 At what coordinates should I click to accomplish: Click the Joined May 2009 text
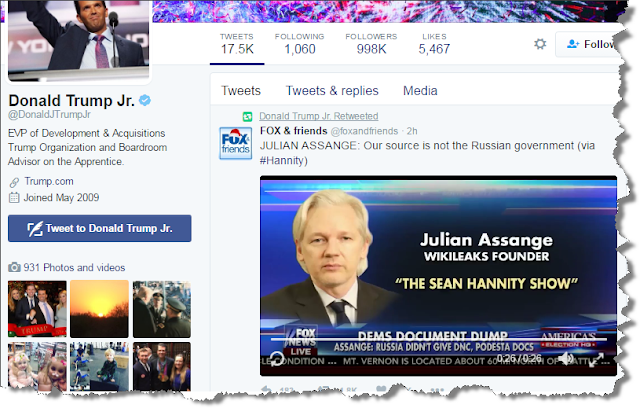(x=61, y=198)
